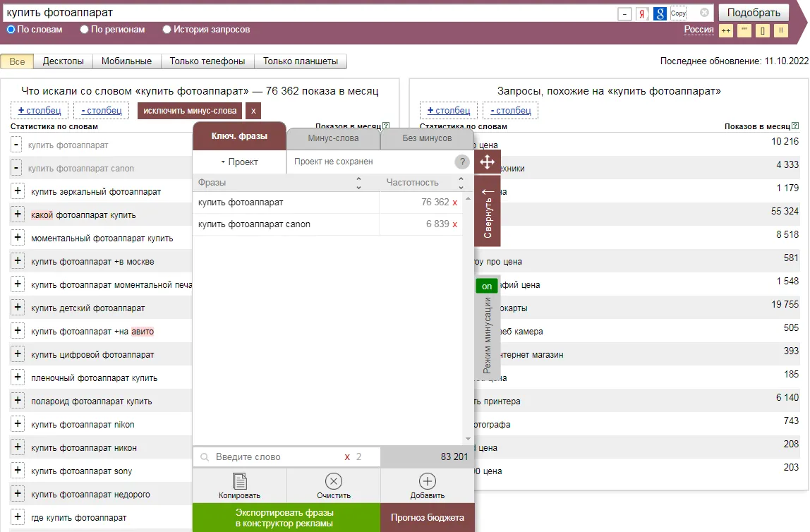This screenshot has height=532, width=810.
Task: Sort by the 'Частотность' column arrows
Action: click(x=461, y=182)
